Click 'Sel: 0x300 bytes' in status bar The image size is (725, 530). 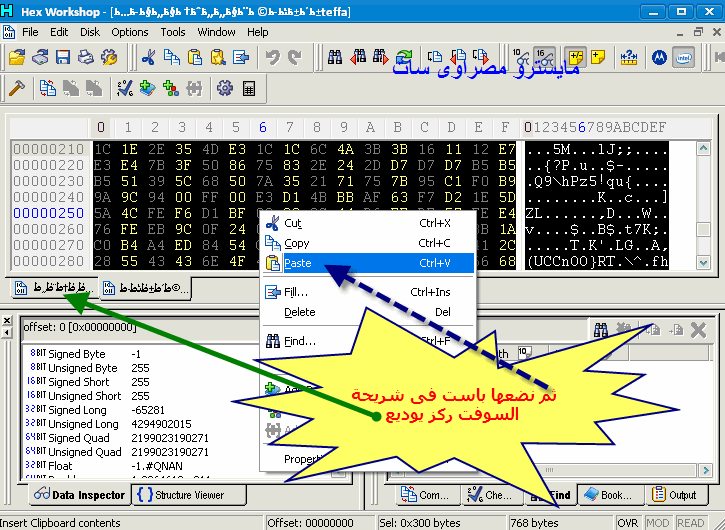pos(420,523)
